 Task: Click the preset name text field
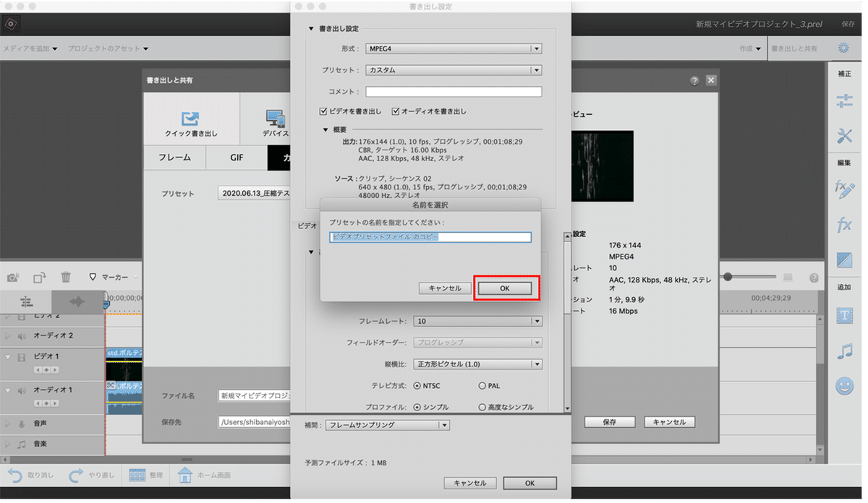(x=430, y=237)
